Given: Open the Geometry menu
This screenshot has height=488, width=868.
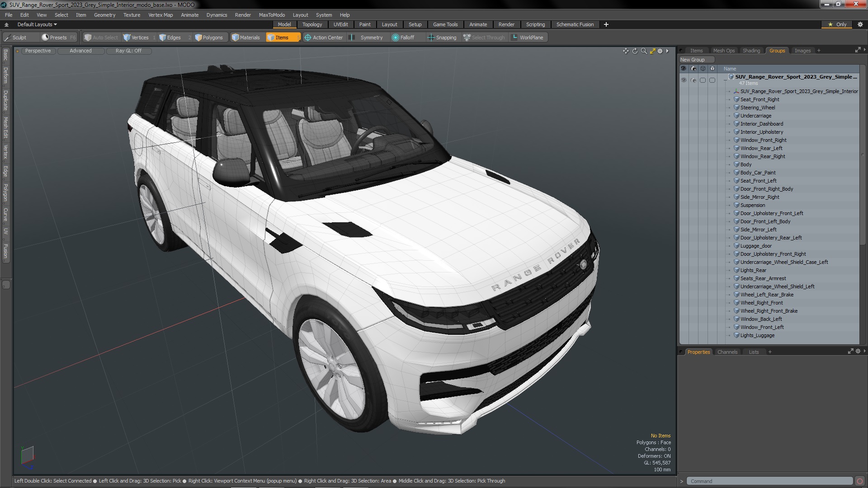Looking at the screenshot, I should (104, 15).
